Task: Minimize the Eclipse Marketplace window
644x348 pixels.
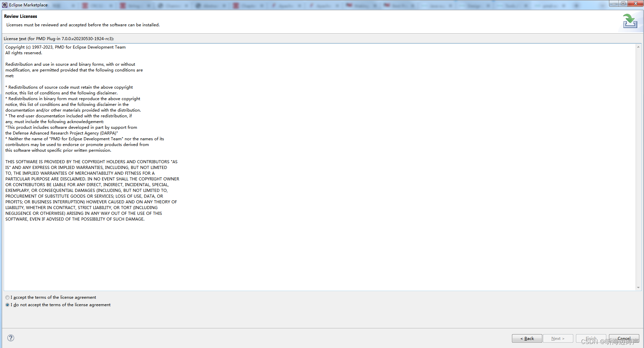Action: coord(614,3)
